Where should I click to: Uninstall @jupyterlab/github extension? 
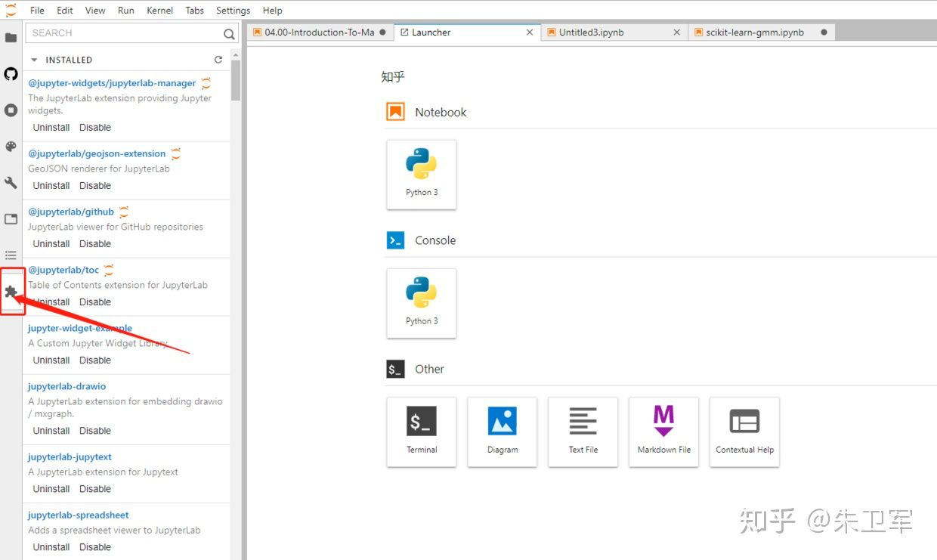(x=51, y=244)
